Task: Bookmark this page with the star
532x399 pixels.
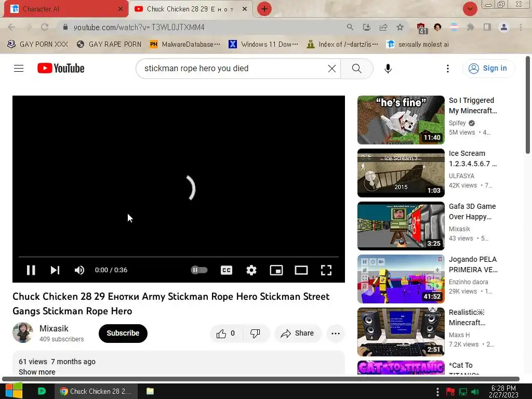Action: [x=400, y=27]
